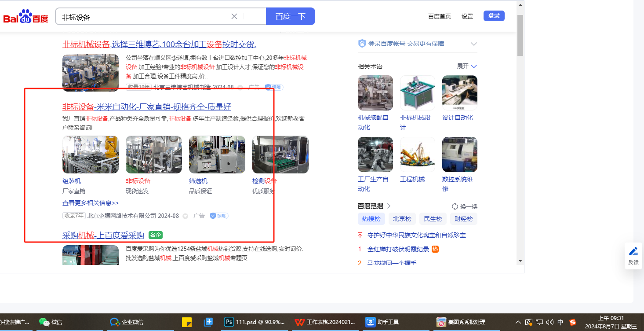
Task: Open Photoshop 111.psd in taskbar
Action: coord(255,322)
